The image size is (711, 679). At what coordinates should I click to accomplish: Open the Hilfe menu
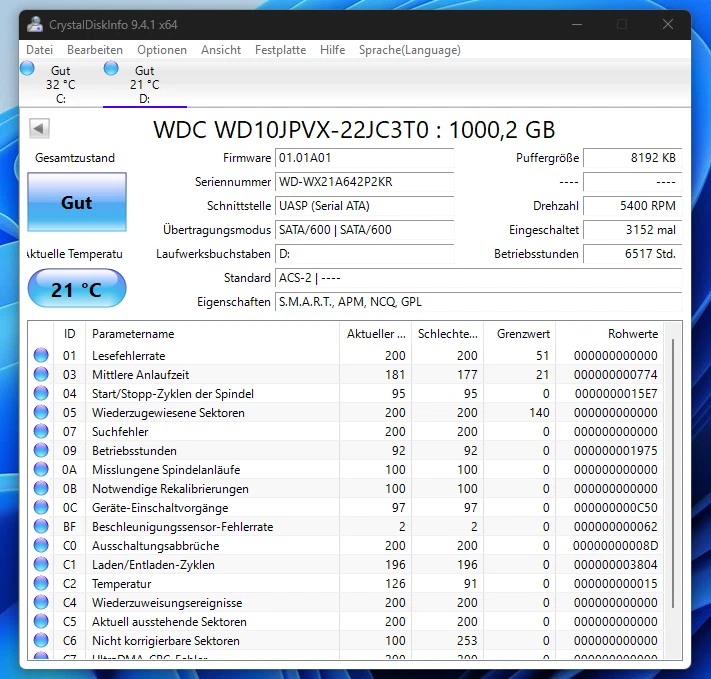(332, 50)
